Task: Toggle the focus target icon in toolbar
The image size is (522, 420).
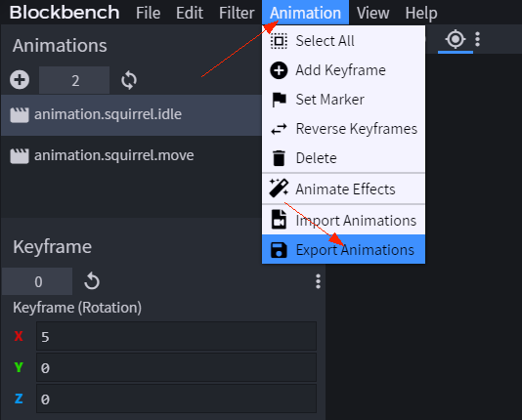Action: click(456, 39)
